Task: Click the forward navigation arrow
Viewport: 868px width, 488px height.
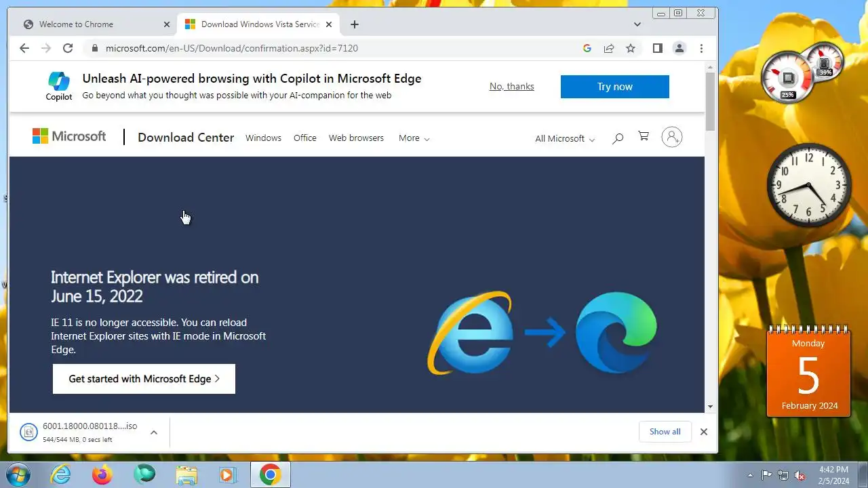Action: tap(46, 48)
